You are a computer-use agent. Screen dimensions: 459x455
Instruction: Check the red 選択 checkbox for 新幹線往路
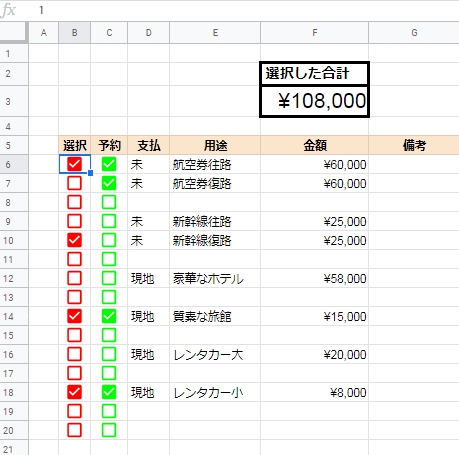click(x=74, y=221)
